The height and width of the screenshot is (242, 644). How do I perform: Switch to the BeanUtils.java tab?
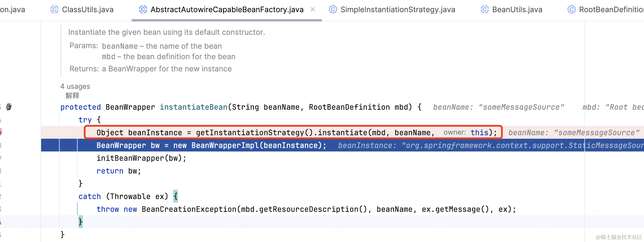pyautogui.click(x=517, y=10)
